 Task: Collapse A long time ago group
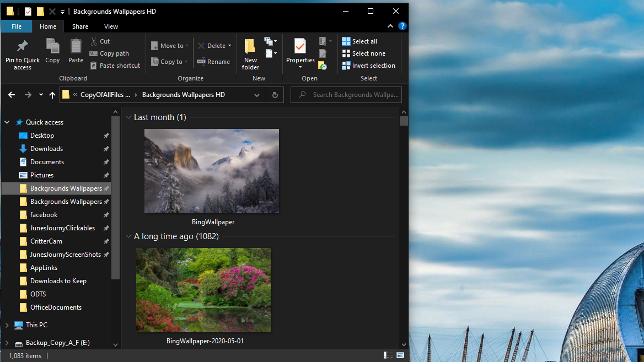[128, 236]
